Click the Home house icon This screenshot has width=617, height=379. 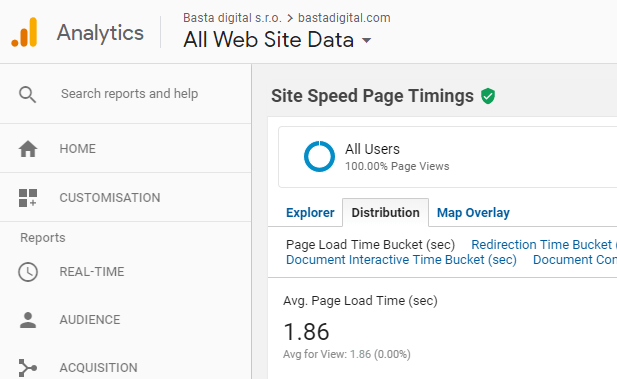point(28,149)
